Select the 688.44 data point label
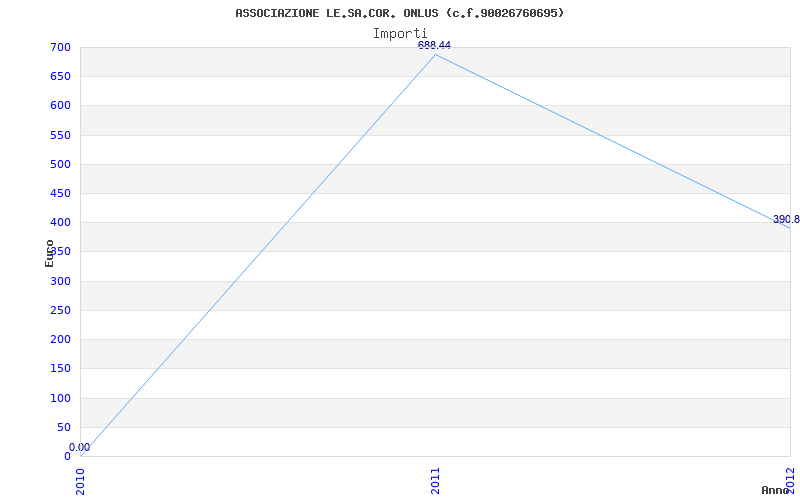The width and height of the screenshot is (800, 500). pyautogui.click(x=434, y=45)
